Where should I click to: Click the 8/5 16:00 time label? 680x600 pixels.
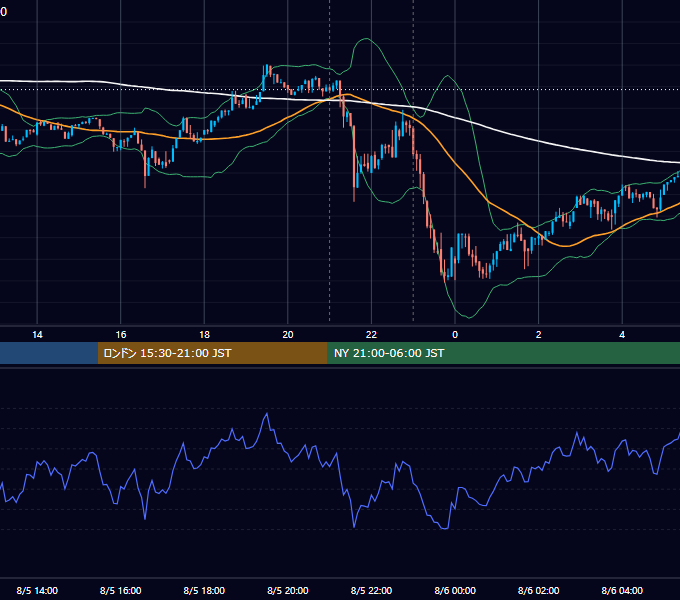121,590
